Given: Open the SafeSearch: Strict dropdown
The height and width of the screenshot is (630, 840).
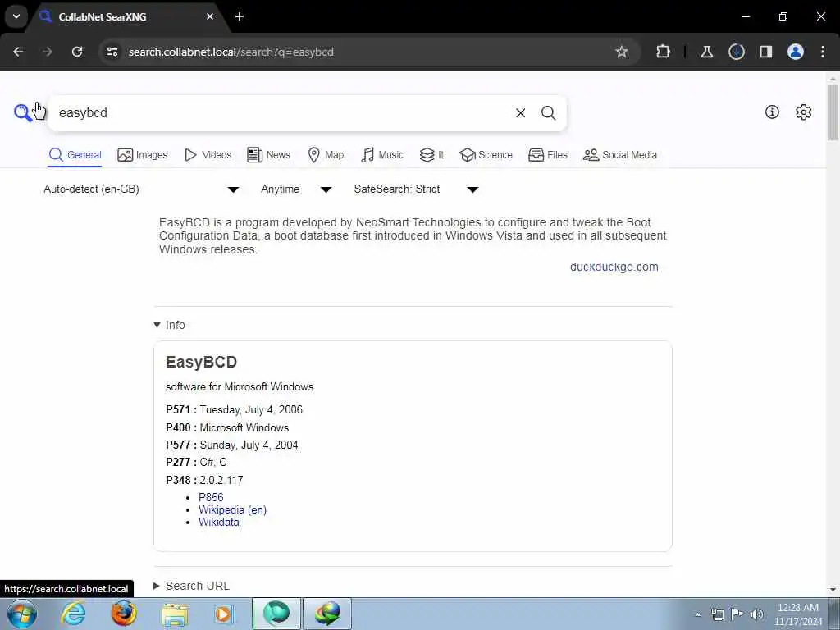Looking at the screenshot, I should pos(416,189).
